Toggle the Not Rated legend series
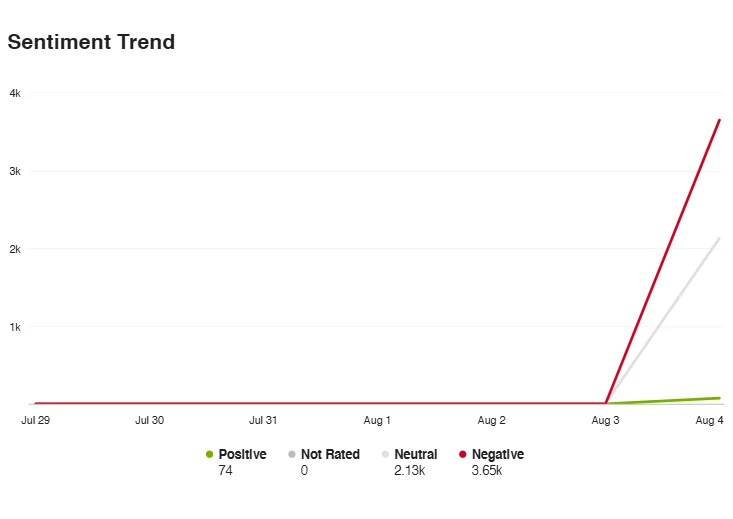The image size is (733, 519). click(x=329, y=454)
